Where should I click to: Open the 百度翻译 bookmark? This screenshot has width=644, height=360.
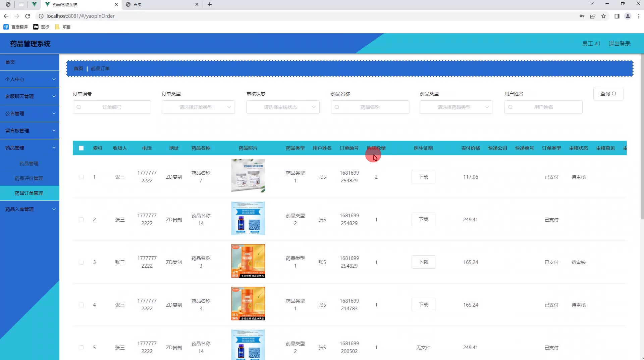coord(16,27)
